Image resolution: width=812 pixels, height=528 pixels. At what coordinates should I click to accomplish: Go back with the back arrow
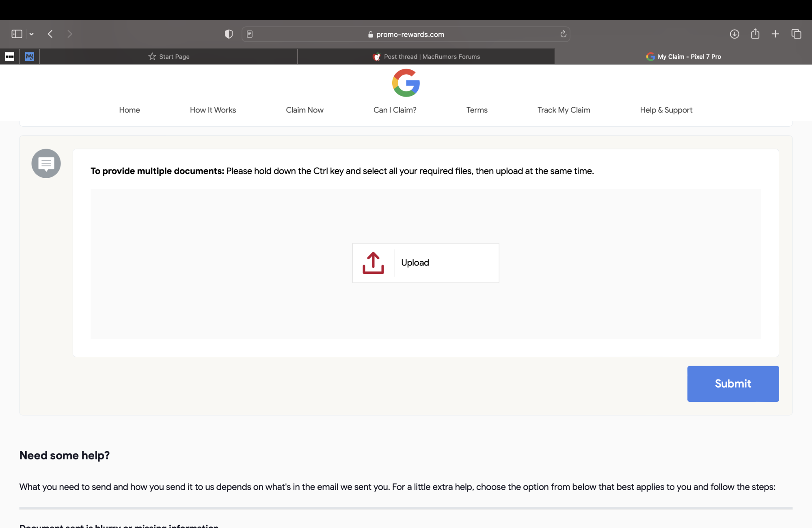pos(50,34)
